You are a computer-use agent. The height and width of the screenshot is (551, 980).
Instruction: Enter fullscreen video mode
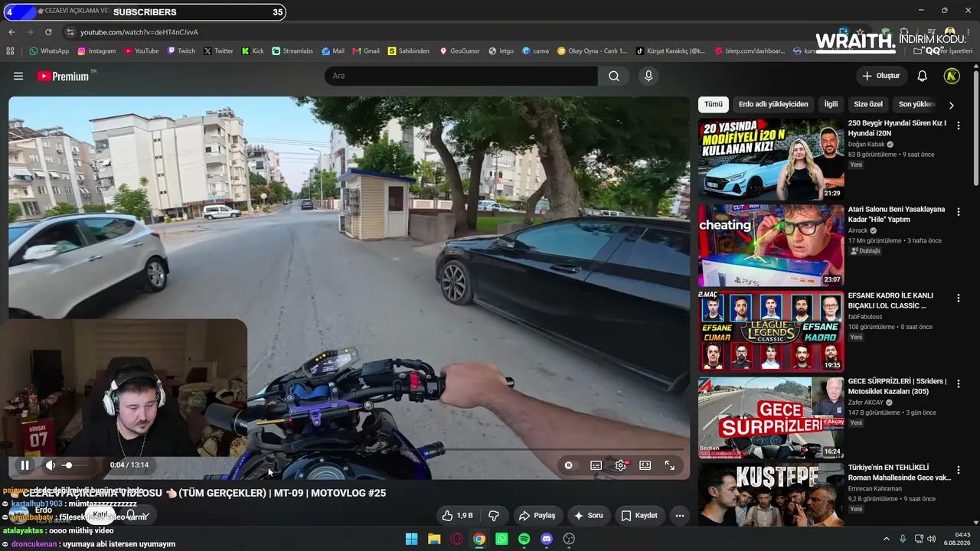click(669, 465)
